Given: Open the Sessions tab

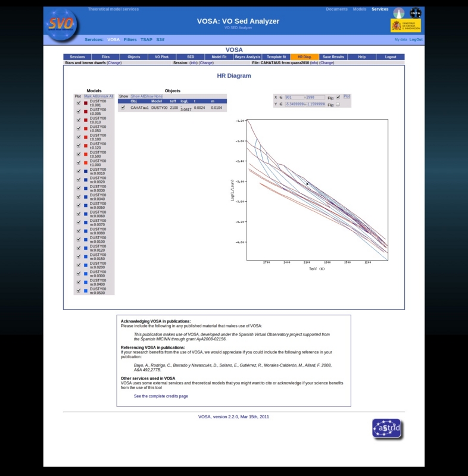Looking at the screenshot, I should 77,57.
